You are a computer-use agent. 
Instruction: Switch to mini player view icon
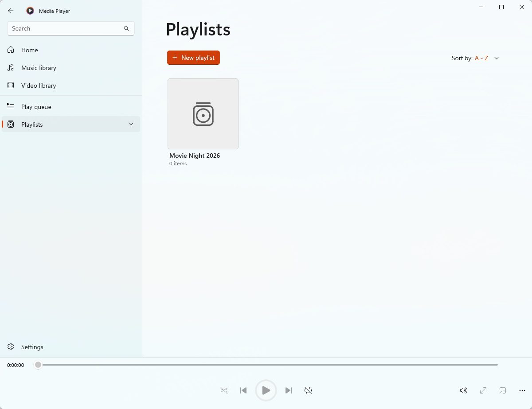(x=503, y=390)
